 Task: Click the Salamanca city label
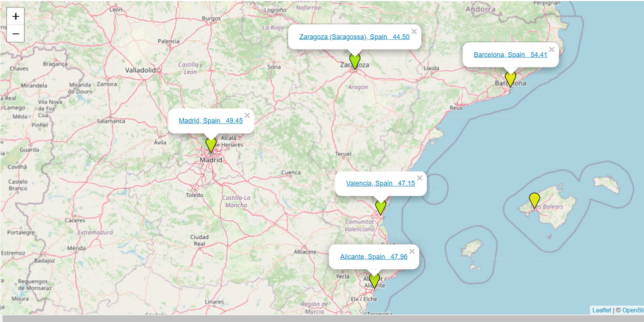coord(111,121)
